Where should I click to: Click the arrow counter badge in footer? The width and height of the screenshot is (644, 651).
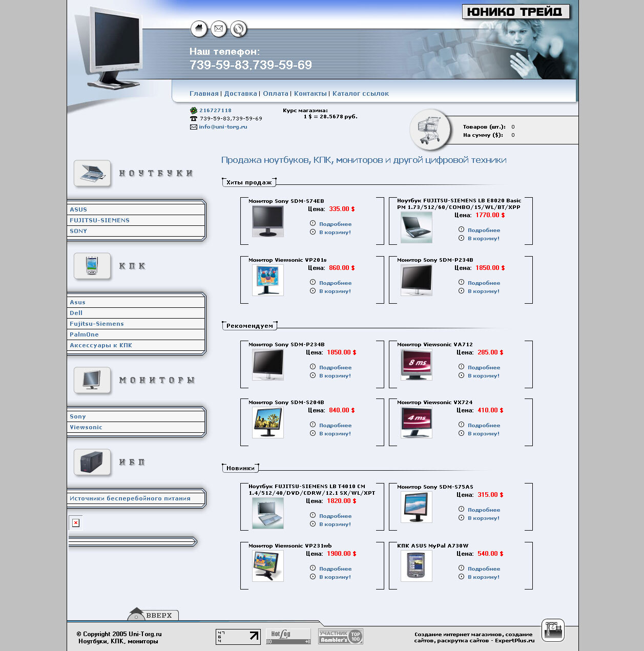click(238, 637)
